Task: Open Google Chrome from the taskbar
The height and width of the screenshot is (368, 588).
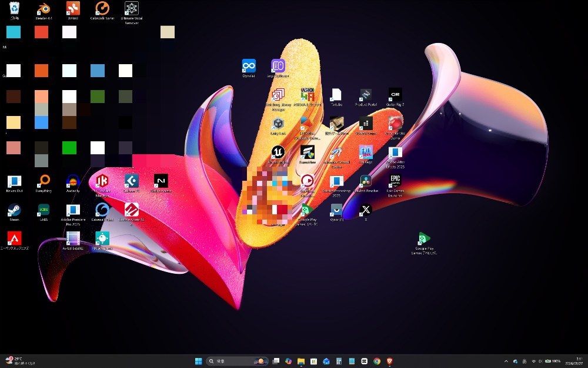Action: point(377,361)
